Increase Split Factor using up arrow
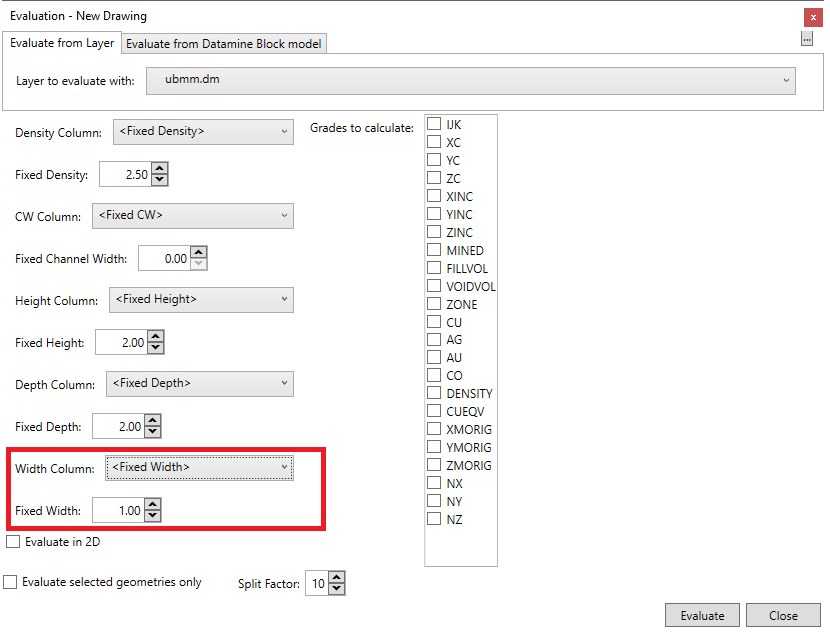 336,578
